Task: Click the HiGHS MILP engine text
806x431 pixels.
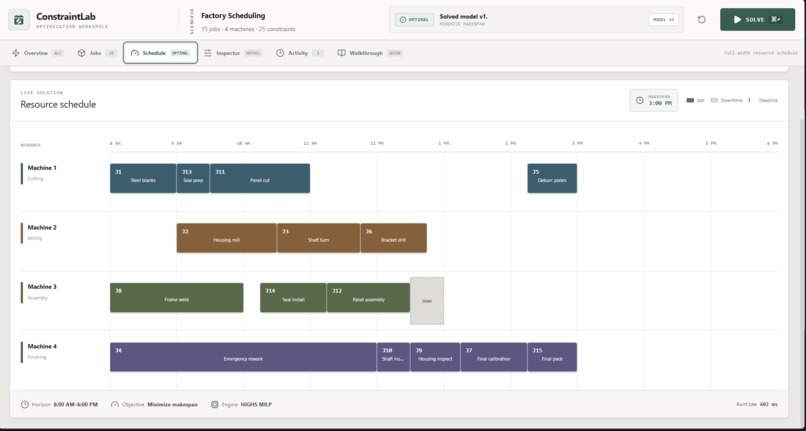Action: pyautogui.click(x=256, y=404)
